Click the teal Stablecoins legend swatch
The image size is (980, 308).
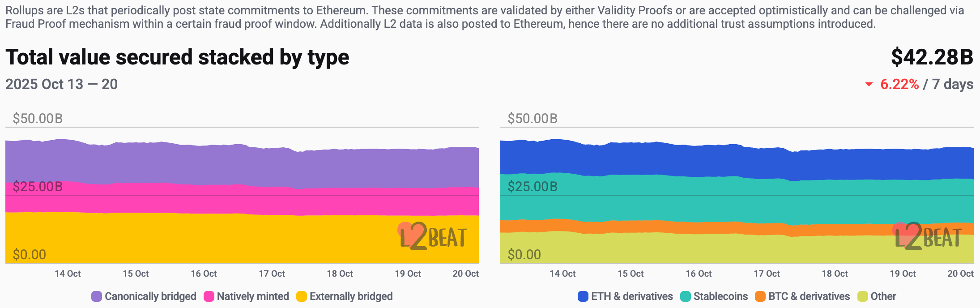(x=686, y=296)
